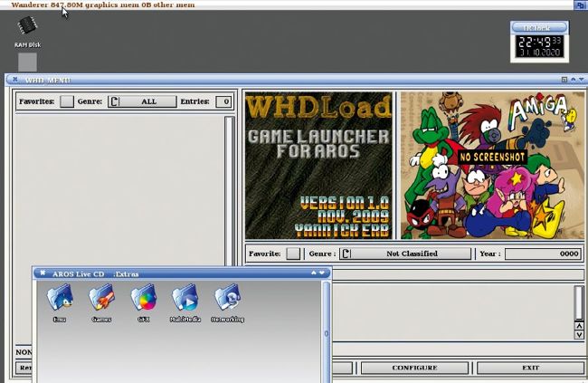Open the Games drawer icon
Image resolution: width=588 pixels, height=383 pixels.
pyautogui.click(x=101, y=299)
